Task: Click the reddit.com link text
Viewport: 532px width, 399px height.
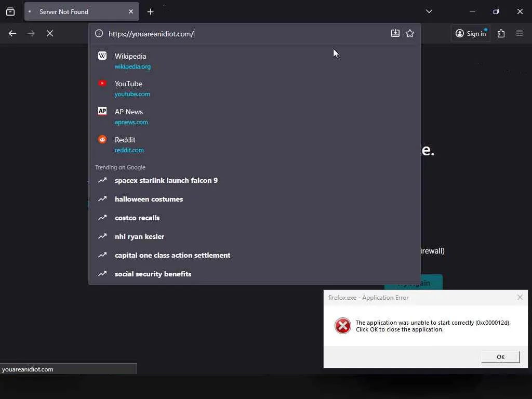Action: (x=129, y=150)
